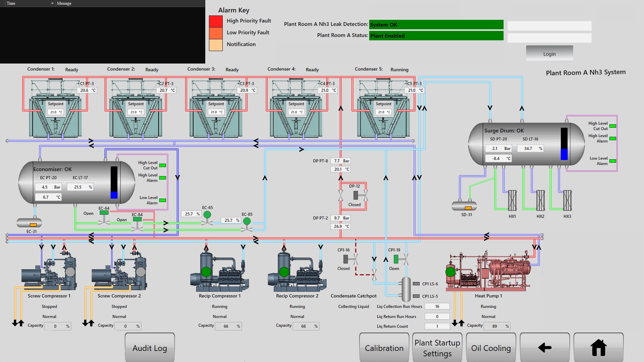Screen dimensions: 644x362
Task: Click the back arrow navigation icon
Action: tap(545, 347)
